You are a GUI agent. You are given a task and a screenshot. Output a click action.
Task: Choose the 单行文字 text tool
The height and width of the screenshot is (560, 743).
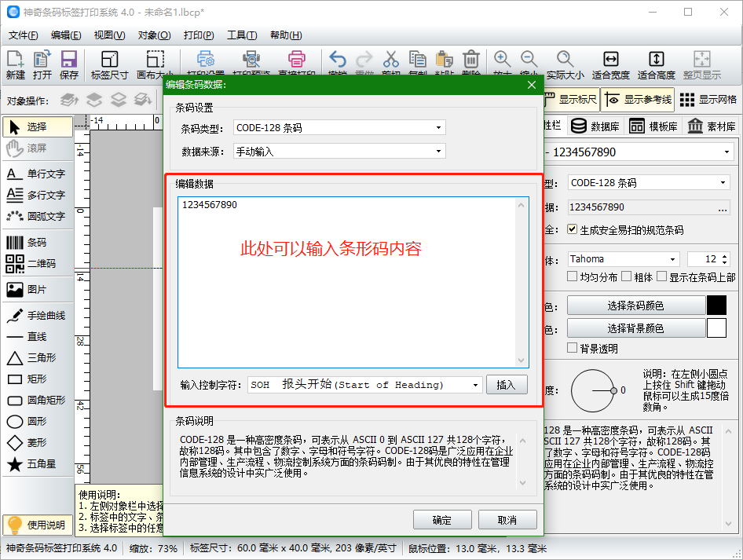pyautogui.click(x=38, y=174)
